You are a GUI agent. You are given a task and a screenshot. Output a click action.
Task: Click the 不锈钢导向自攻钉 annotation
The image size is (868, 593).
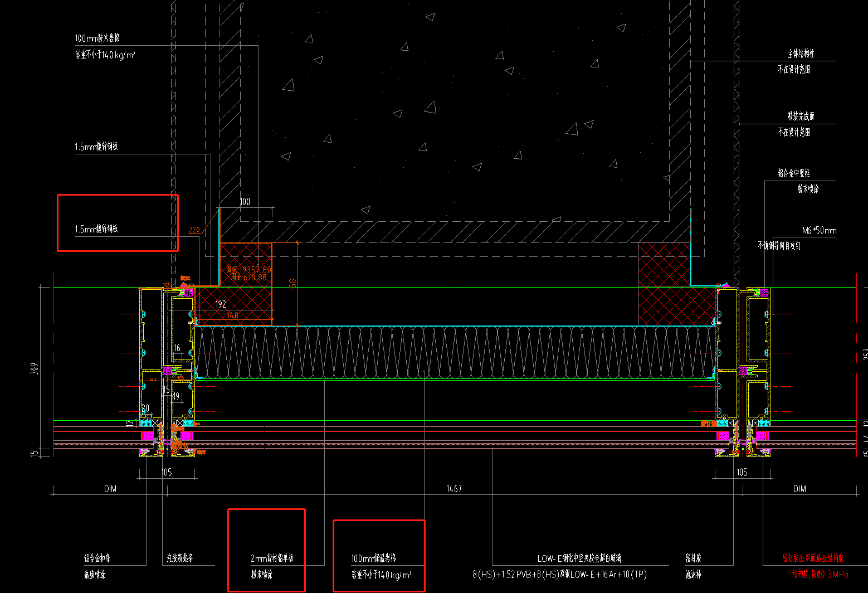779,246
